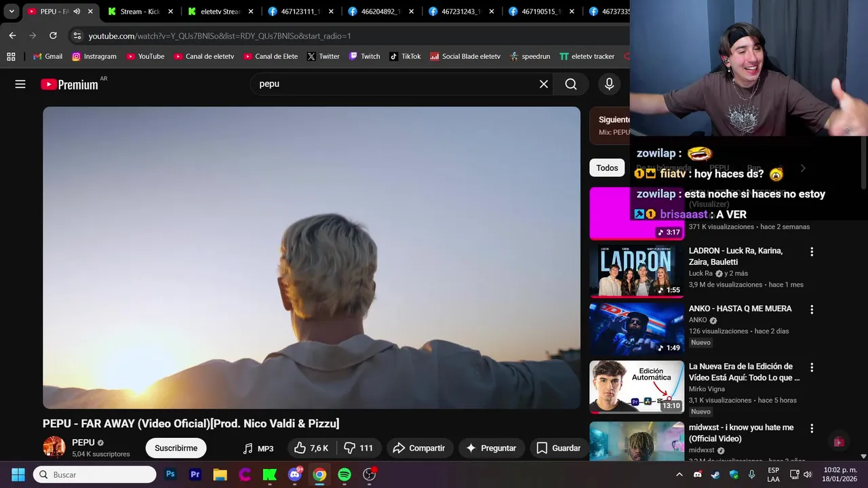Toggle the system volume tray icon
This screenshot has width=868, height=488.
(807, 474)
